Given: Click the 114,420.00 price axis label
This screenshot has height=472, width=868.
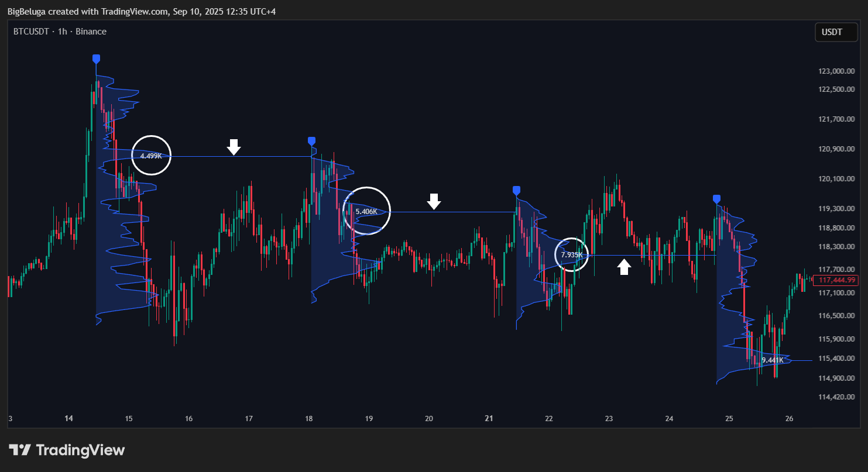Looking at the screenshot, I should pyautogui.click(x=838, y=397).
